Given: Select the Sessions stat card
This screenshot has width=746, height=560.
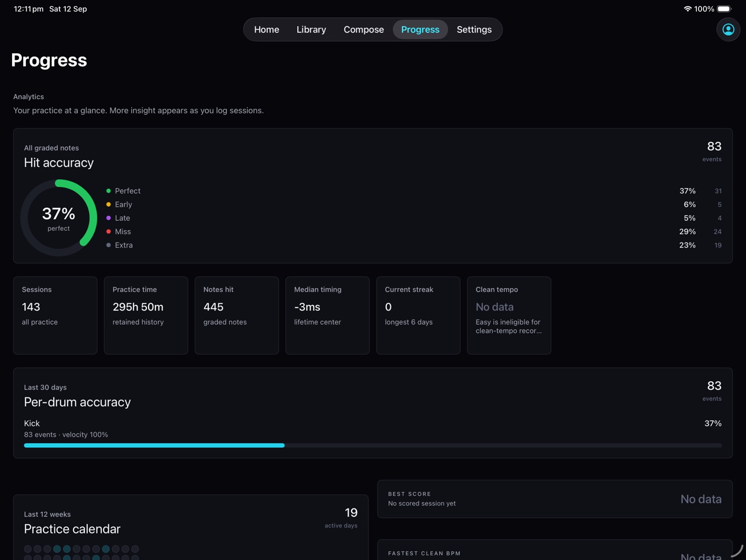Looking at the screenshot, I should click(x=56, y=315).
